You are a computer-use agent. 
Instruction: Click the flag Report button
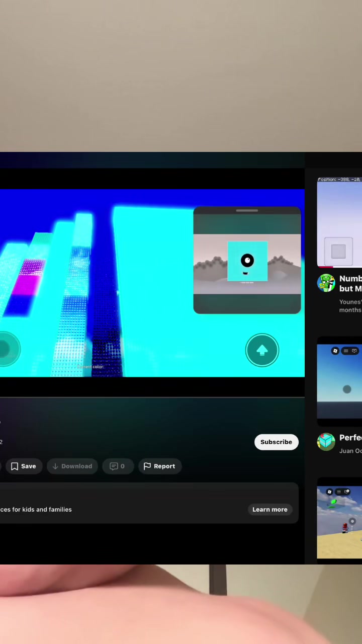(159, 466)
